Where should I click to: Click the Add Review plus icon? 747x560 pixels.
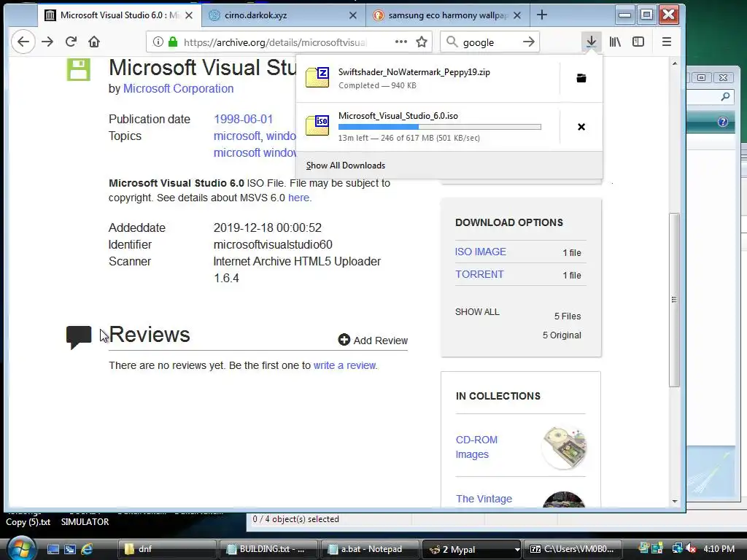coord(344,340)
